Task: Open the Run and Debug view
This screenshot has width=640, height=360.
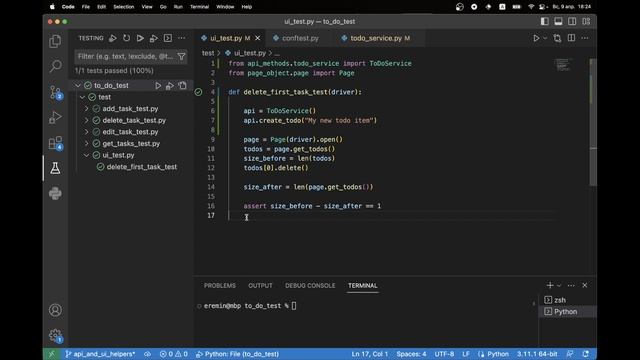Action: point(55,118)
